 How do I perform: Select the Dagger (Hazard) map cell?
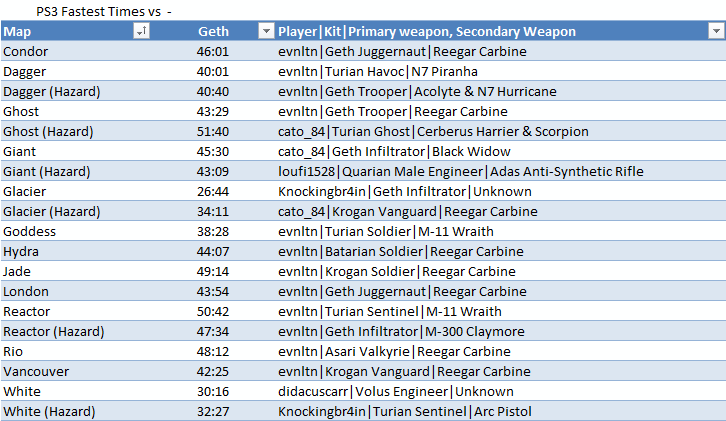click(76, 91)
